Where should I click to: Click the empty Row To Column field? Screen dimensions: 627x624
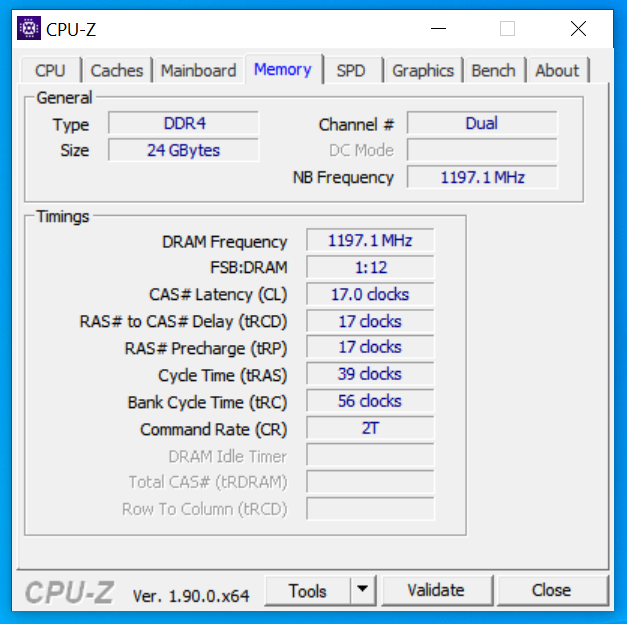click(370, 509)
